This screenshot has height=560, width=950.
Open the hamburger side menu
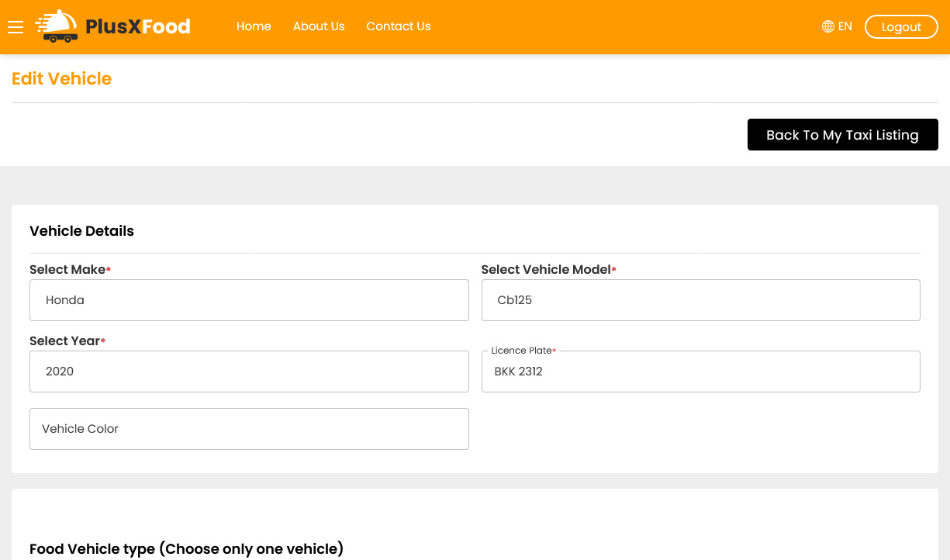click(x=16, y=27)
